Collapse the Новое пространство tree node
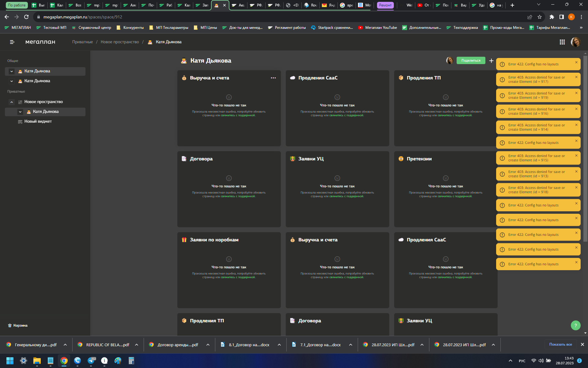 click(x=12, y=102)
